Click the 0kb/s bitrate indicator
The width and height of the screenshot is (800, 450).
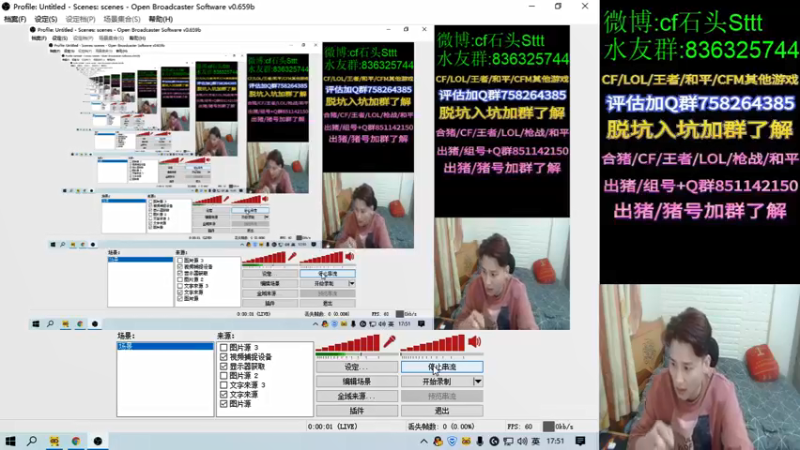point(558,427)
